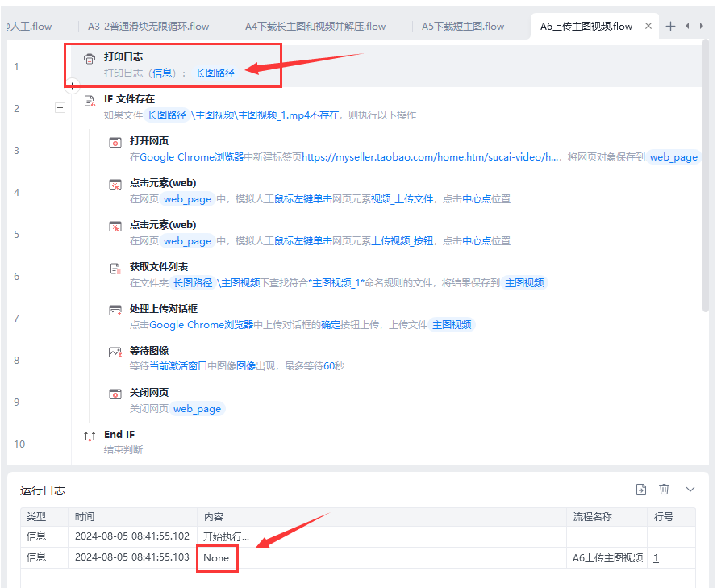717x588 pixels.
Task: Click the flow editor vertical scrollbar
Action: coord(706,178)
